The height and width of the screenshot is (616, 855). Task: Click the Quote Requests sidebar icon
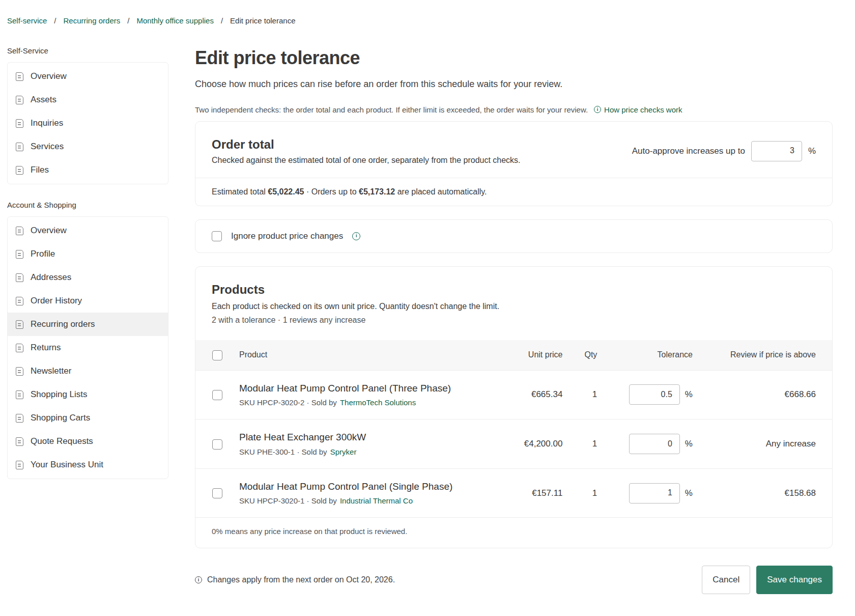click(x=20, y=441)
